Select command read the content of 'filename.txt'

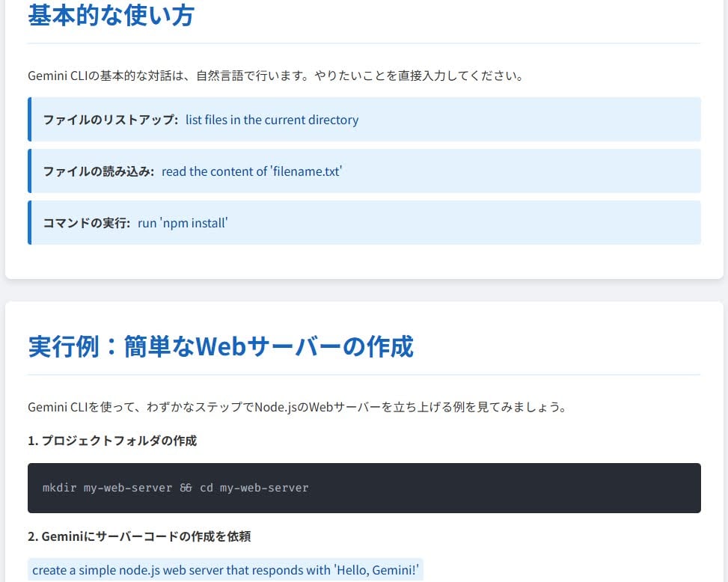(x=251, y=171)
